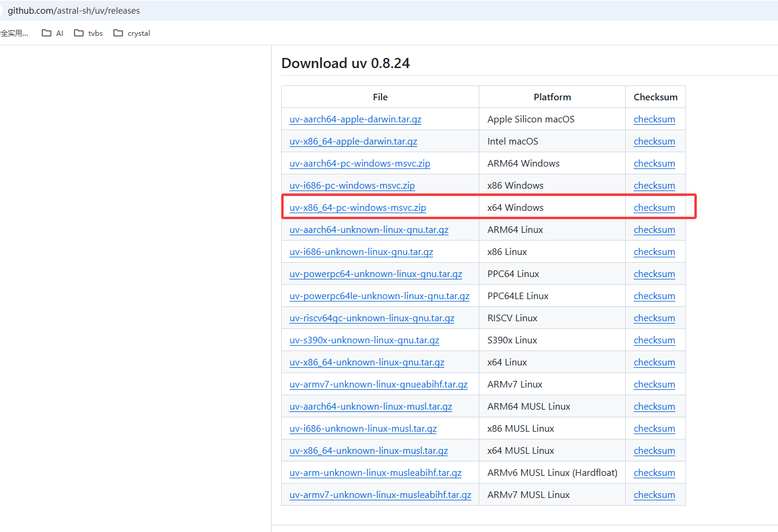Open the AI bookmarks folder

[x=53, y=33]
